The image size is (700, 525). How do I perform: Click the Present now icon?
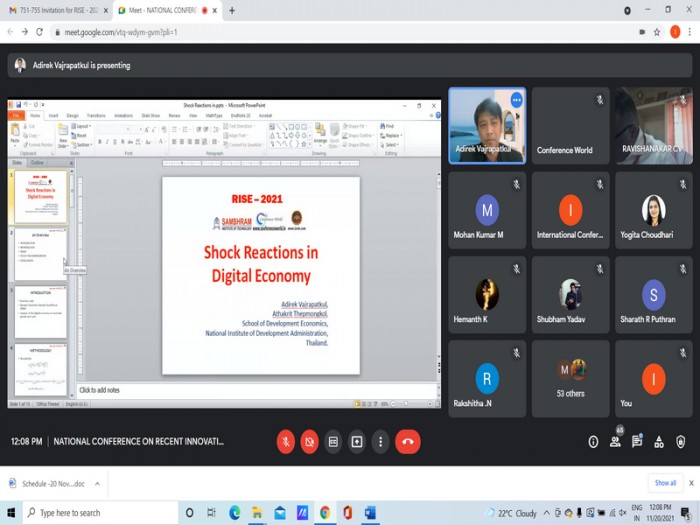357,441
